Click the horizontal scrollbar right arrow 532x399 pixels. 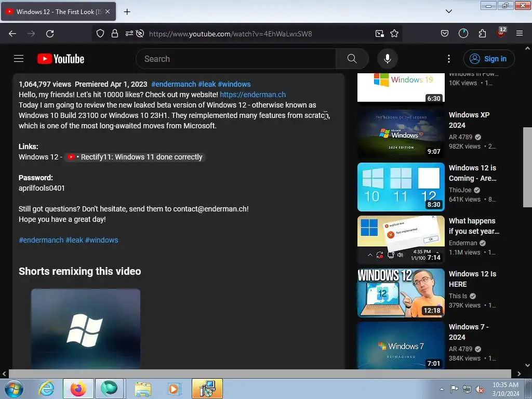(519, 374)
